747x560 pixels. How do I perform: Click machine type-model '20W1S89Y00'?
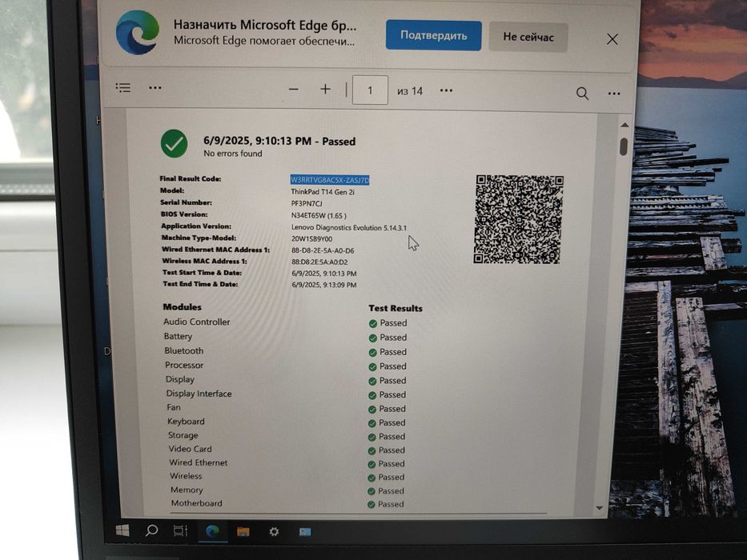[x=311, y=239]
